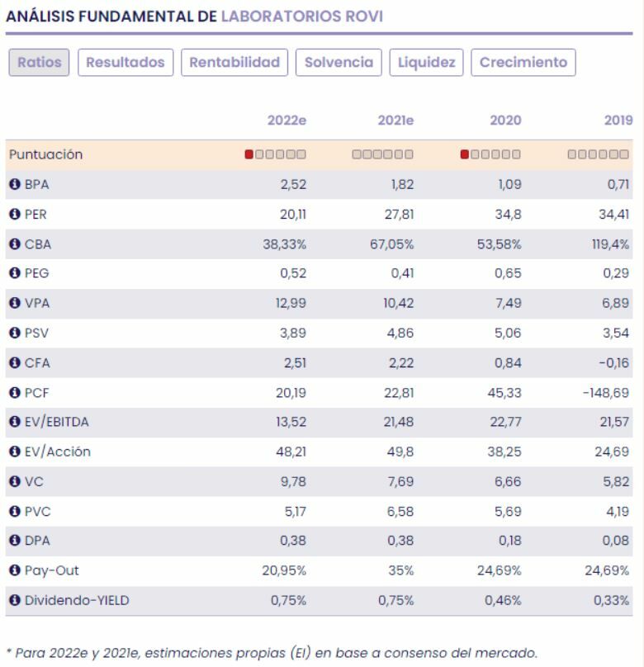Open the Rentabilidad tab
This screenshot has height=667, width=644.
234,63
